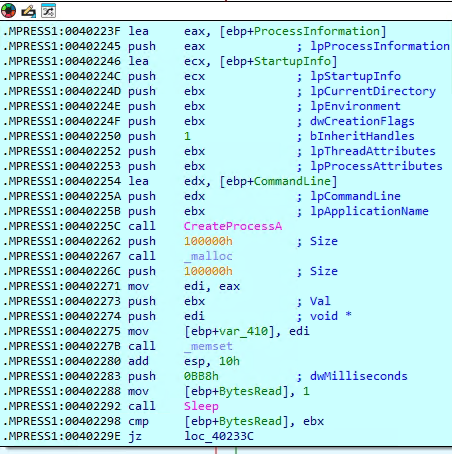Follow the CreateProcessA call target

click(233, 226)
